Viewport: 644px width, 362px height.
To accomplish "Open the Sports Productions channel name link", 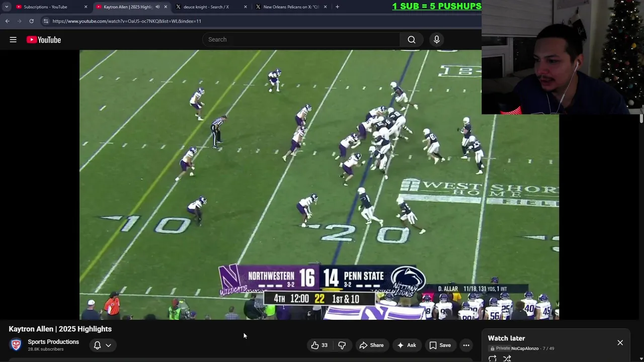I will pos(53,342).
